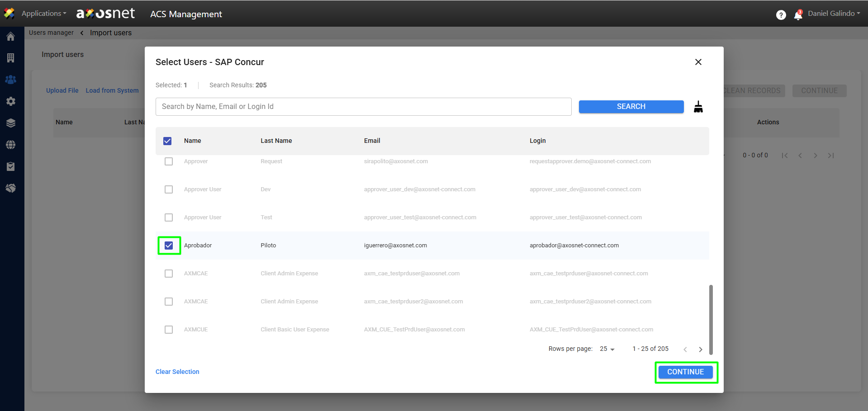Open the rows per page dropdown
This screenshot has height=411, width=868.
click(607, 349)
